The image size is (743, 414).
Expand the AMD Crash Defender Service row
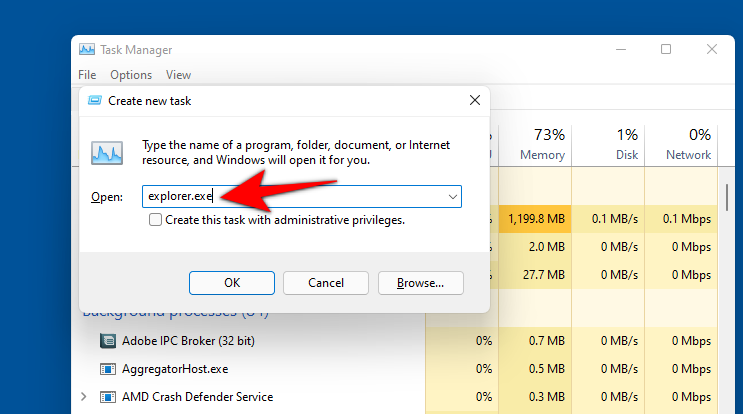[x=84, y=397]
